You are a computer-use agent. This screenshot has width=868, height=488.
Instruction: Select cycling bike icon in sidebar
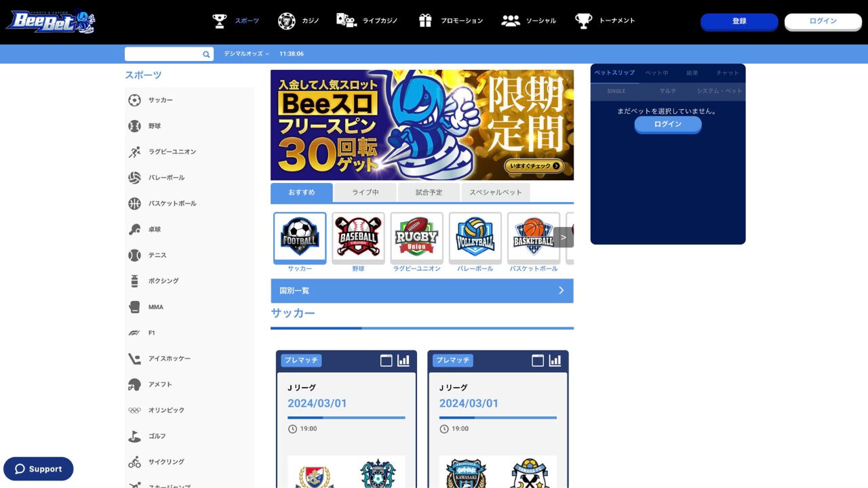pyautogui.click(x=134, y=462)
